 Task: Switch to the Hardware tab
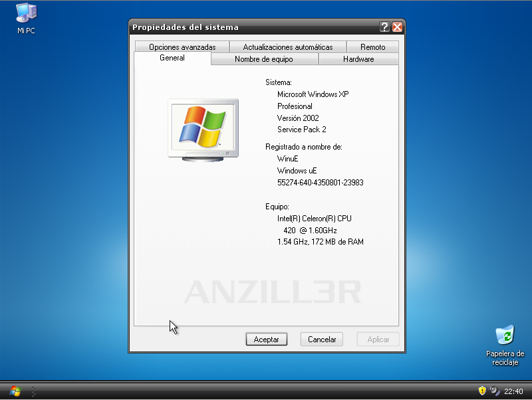358,58
